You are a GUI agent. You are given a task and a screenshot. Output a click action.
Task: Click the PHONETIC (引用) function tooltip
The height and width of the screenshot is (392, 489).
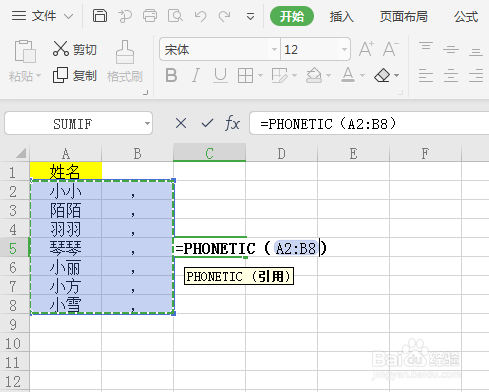(x=239, y=276)
